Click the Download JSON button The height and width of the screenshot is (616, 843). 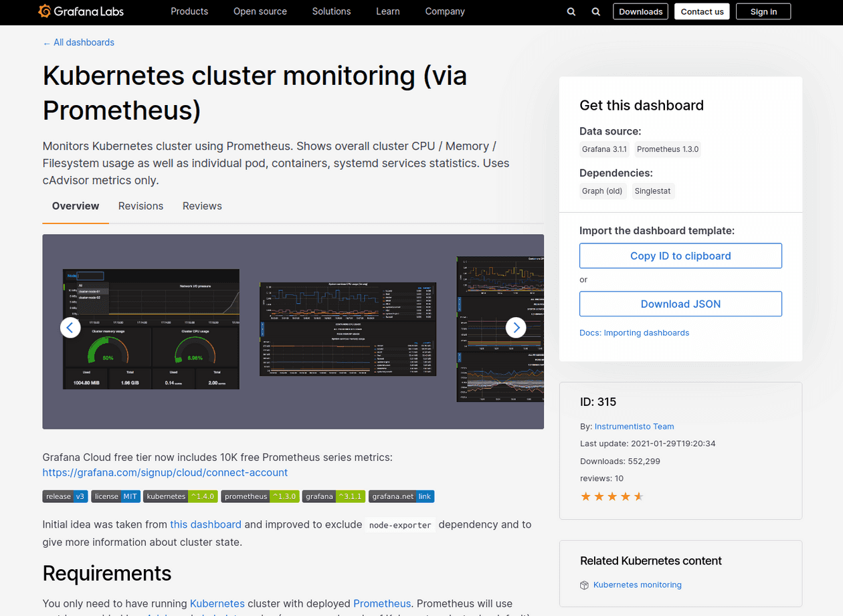[680, 304]
